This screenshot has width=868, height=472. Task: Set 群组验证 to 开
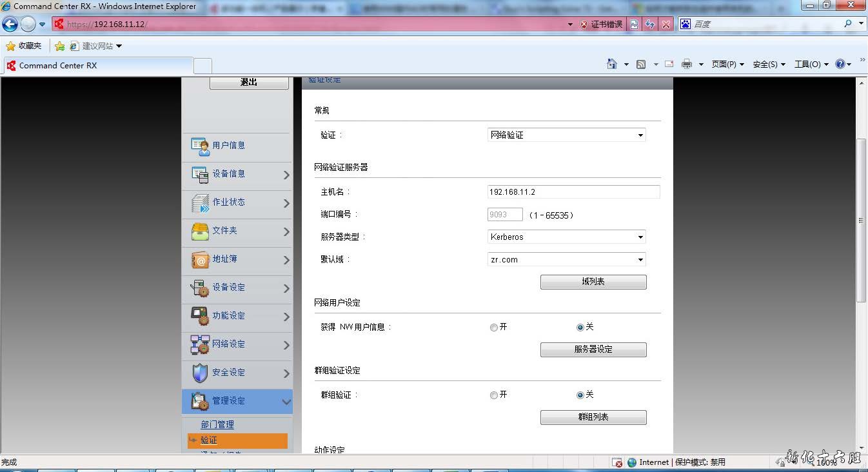pos(494,395)
